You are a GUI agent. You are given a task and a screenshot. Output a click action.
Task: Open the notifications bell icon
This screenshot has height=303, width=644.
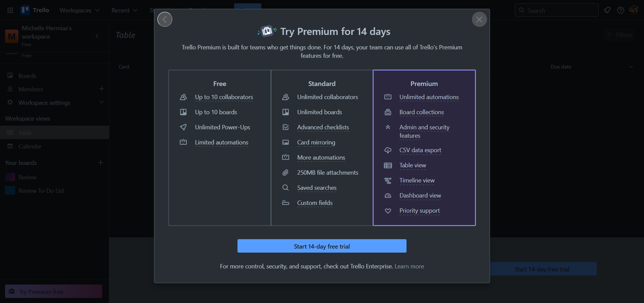pos(607,10)
